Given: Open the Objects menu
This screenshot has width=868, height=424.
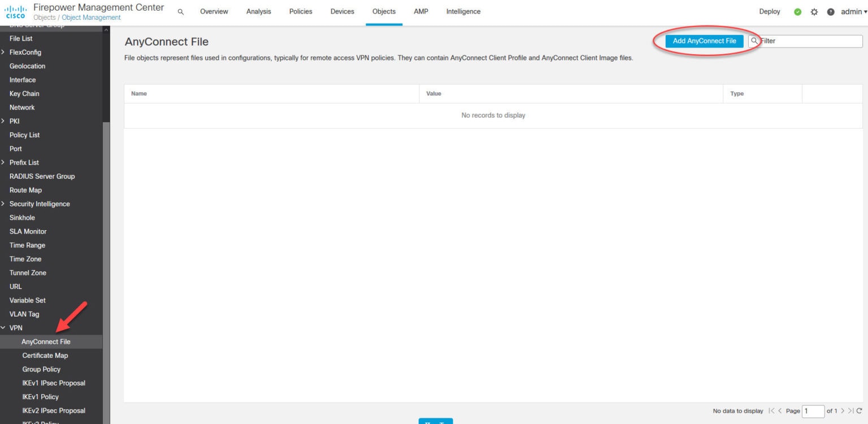Looking at the screenshot, I should point(384,12).
